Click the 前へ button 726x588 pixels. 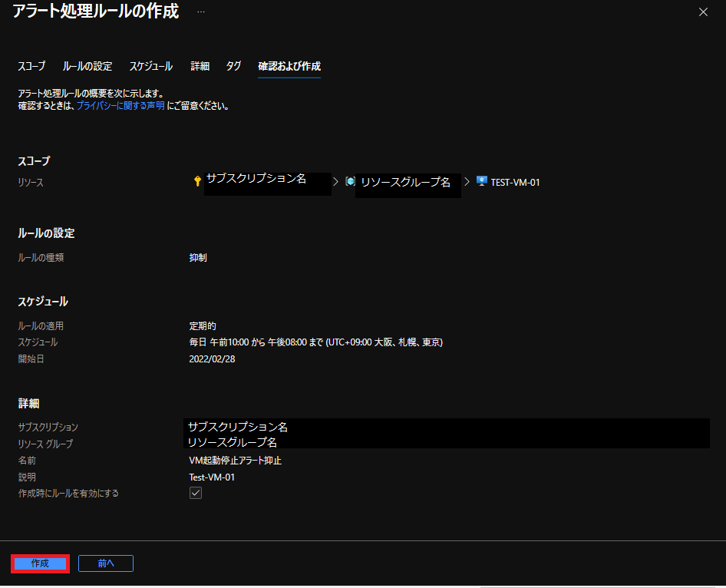(106, 563)
